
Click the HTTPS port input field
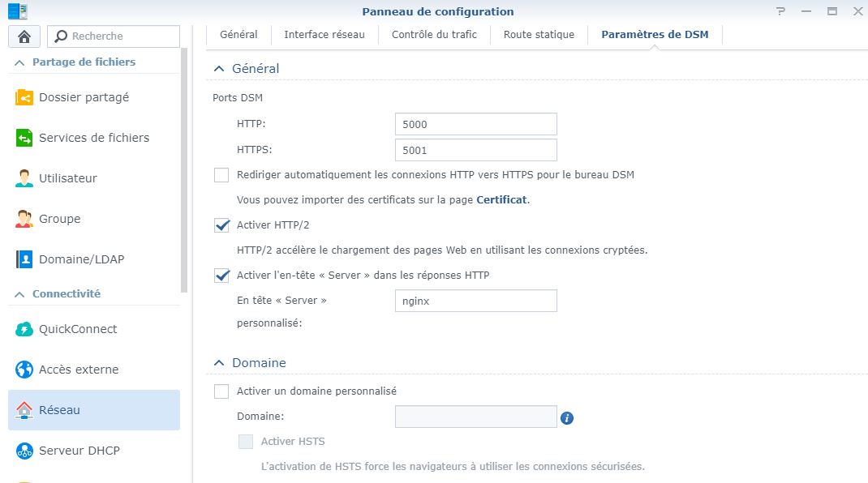pyautogui.click(x=475, y=150)
